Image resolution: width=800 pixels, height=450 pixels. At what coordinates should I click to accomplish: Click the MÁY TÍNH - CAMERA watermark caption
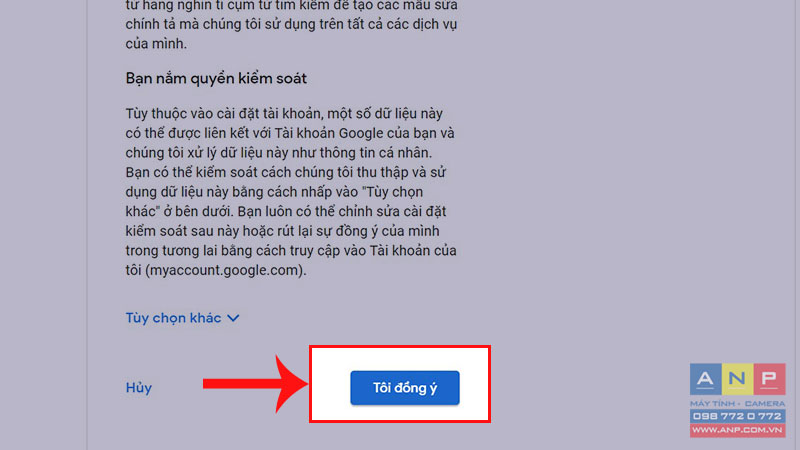click(738, 404)
